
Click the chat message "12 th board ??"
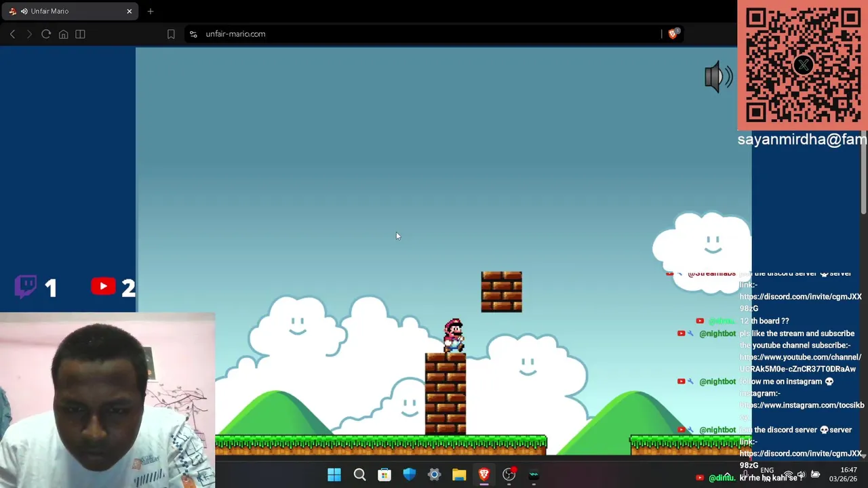(x=764, y=321)
